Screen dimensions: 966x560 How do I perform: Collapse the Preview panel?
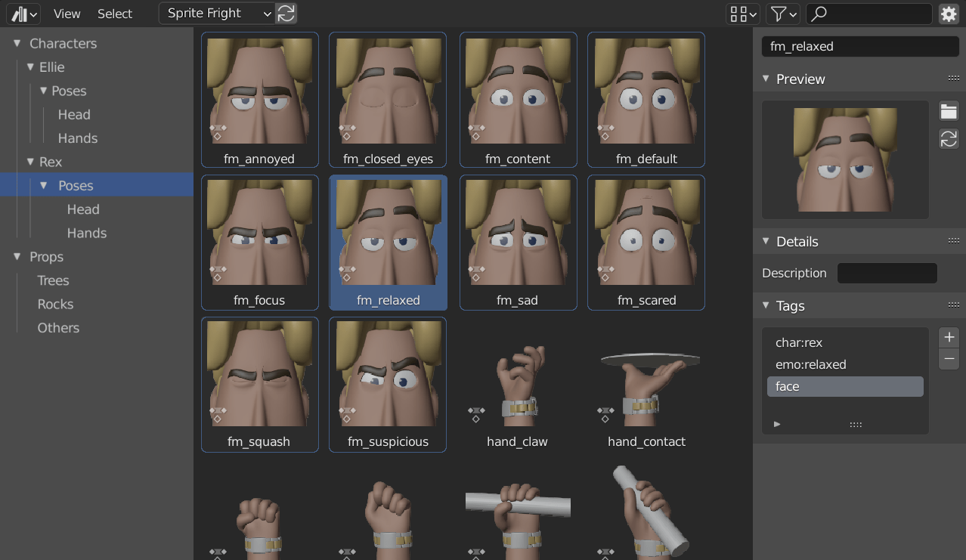point(766,79)
